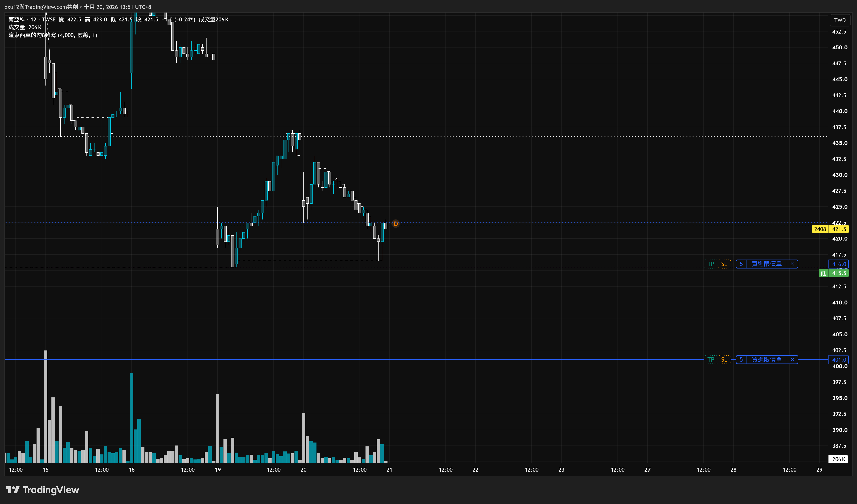Click the 南亞科 · 12 · TWSE symbol title
The image size is (857, 504).
point(32,20)
